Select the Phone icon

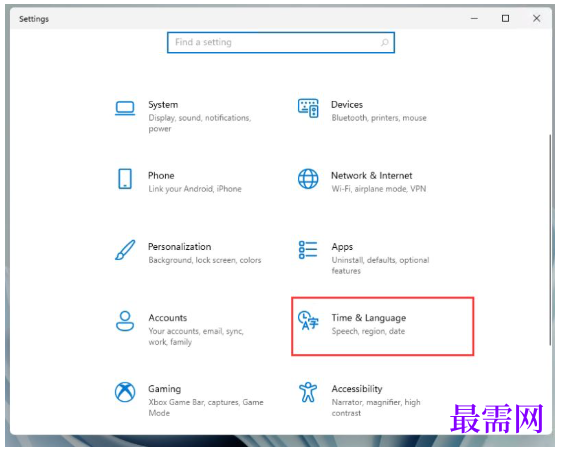click(125, 179)
